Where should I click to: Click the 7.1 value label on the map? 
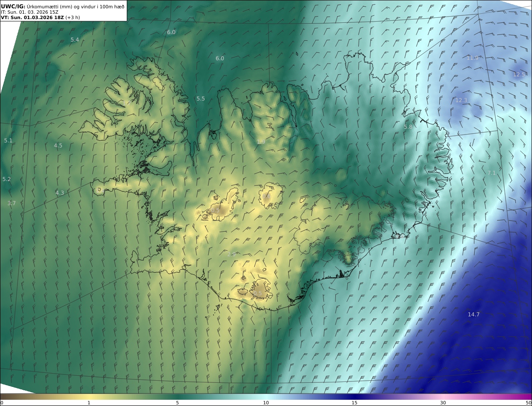[x=492, y=173]
